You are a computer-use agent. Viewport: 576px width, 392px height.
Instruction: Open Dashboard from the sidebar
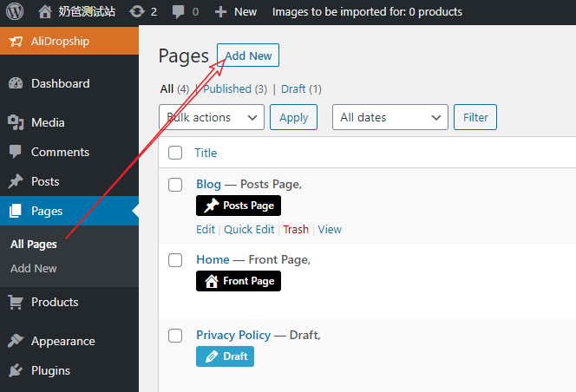point(60,83)
